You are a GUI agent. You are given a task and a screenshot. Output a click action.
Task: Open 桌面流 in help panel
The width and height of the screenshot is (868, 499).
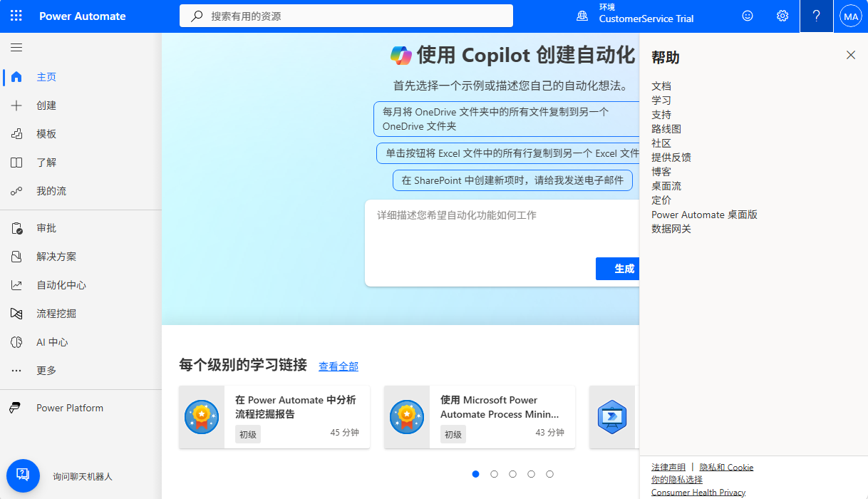click(x=666, y=186)
